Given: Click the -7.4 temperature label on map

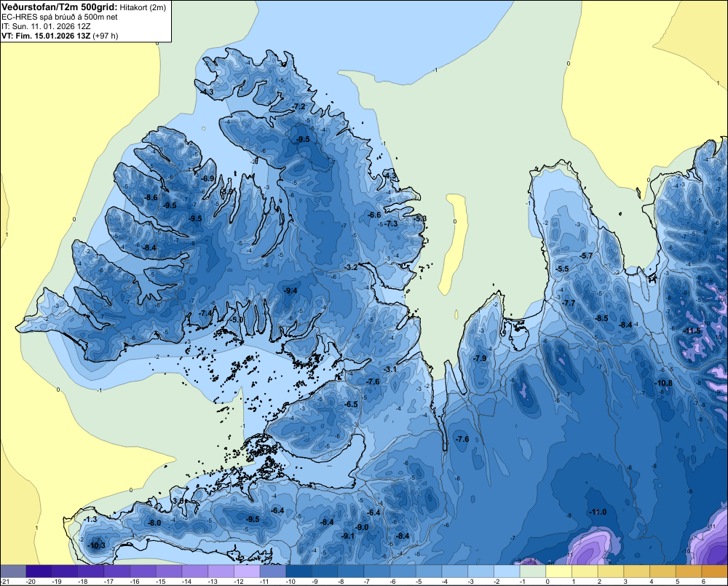Looking at the screenshot, I should coord(205,314).
